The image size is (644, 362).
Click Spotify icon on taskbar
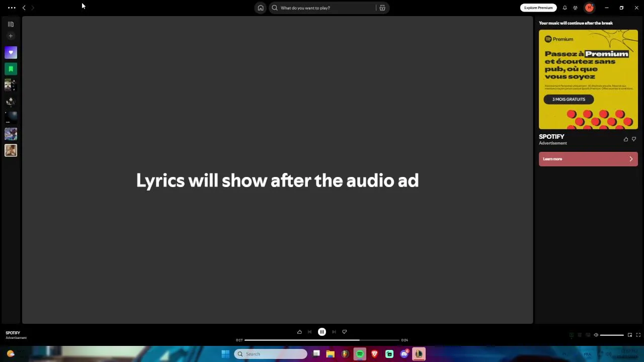tap(360, 354)
